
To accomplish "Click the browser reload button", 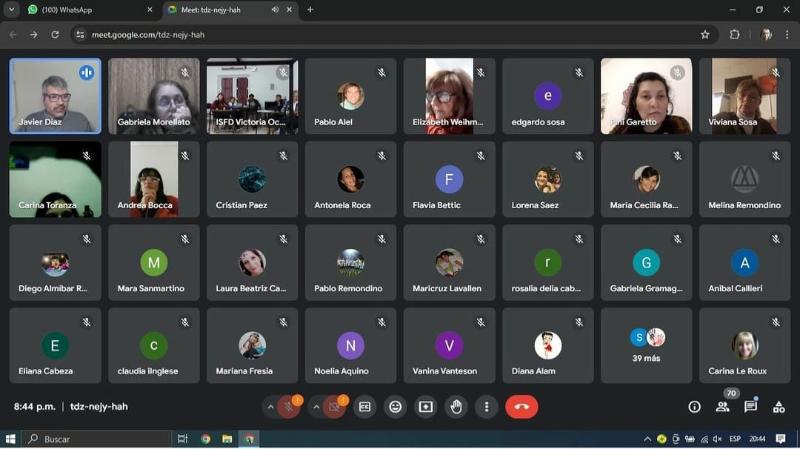I will [x=55, y=34].
